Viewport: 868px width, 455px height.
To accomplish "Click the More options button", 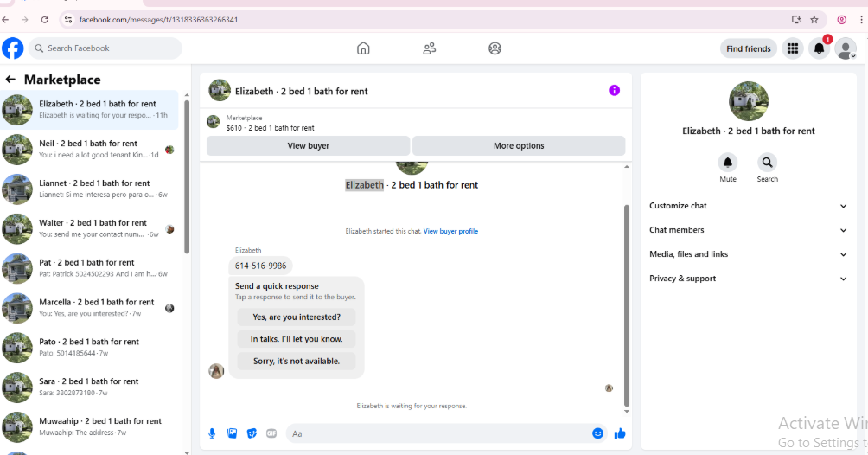I will point(519,145).
